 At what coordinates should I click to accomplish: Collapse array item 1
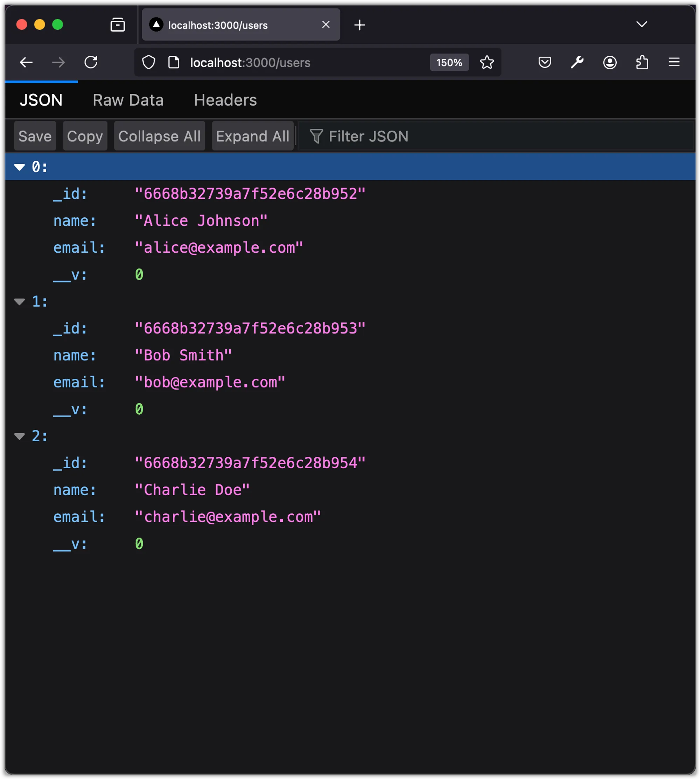click(19, 301)
